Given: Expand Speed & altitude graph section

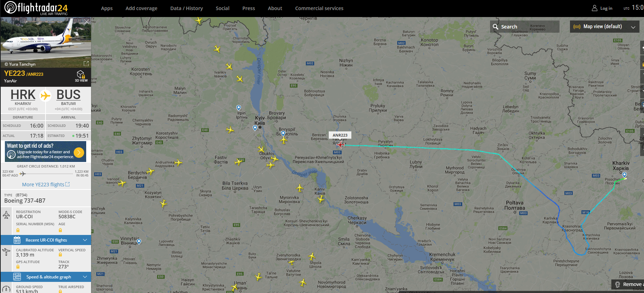Looking at the screenshot, I should pos(46,277).
